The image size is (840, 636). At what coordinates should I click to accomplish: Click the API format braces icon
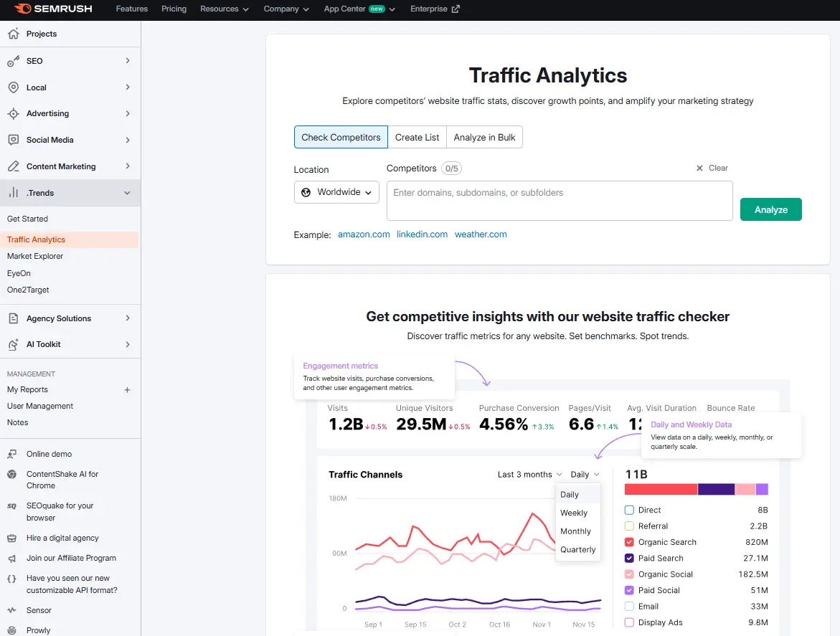[11, 579]
